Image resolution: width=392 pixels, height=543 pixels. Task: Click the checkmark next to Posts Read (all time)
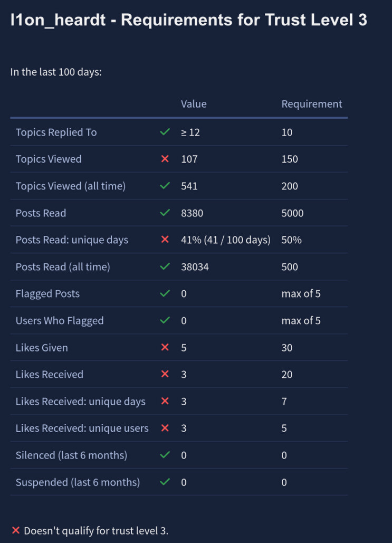coord(165,267)
